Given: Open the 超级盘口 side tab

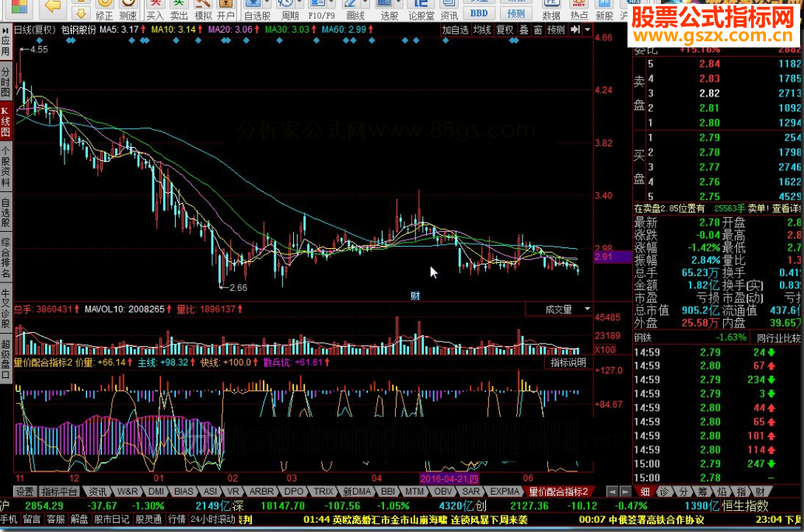Looking at the screenshot, I should [5, 359].
